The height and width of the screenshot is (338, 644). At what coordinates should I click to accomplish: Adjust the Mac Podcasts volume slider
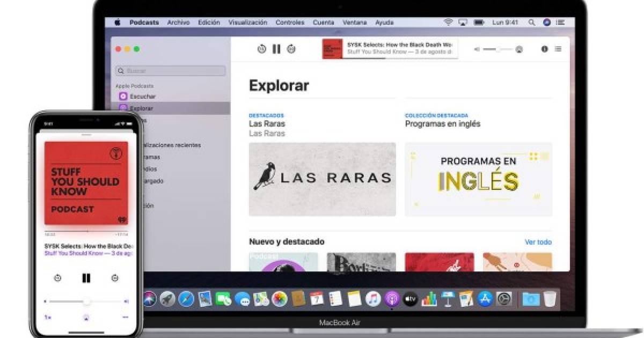click(497, 49)
